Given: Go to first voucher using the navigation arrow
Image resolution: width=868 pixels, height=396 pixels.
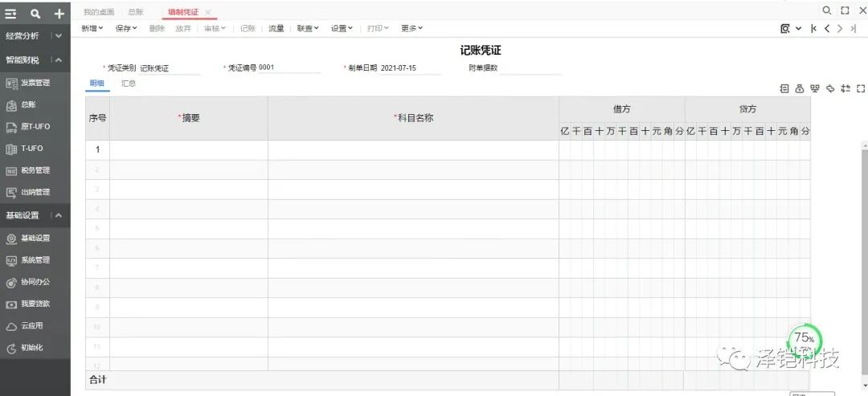Looking at the screenshot, I should pyautogui.click(x=814, y=28).
